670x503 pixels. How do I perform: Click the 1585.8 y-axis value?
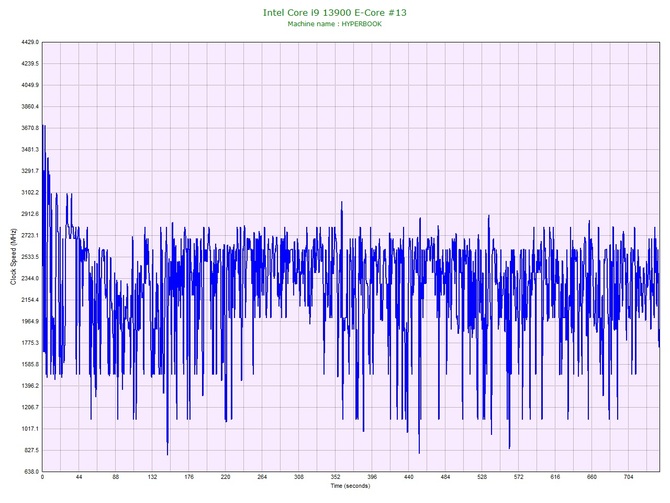(x=30, y=364)
